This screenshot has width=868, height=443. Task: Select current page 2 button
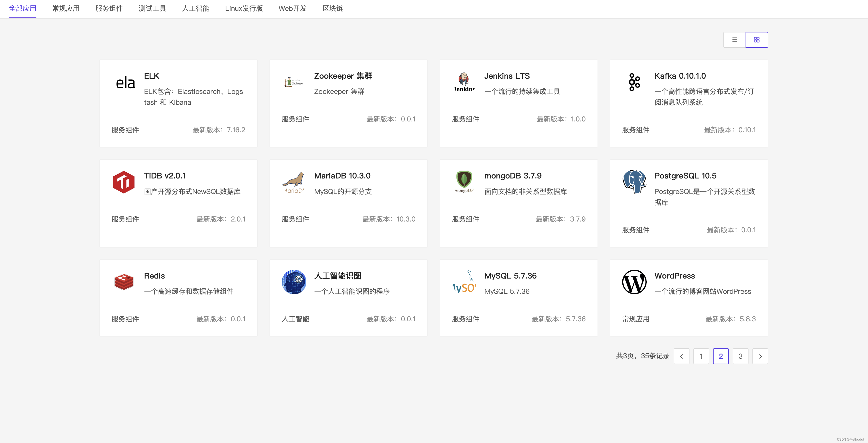[x=721, y=356]
